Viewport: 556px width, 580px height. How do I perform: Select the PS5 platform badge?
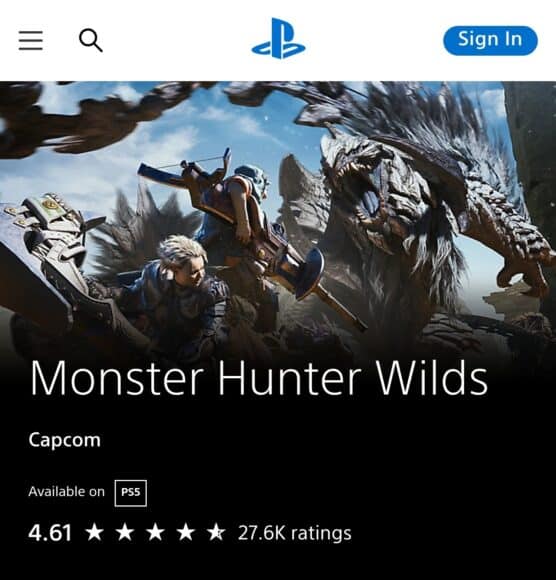point(131,493)
